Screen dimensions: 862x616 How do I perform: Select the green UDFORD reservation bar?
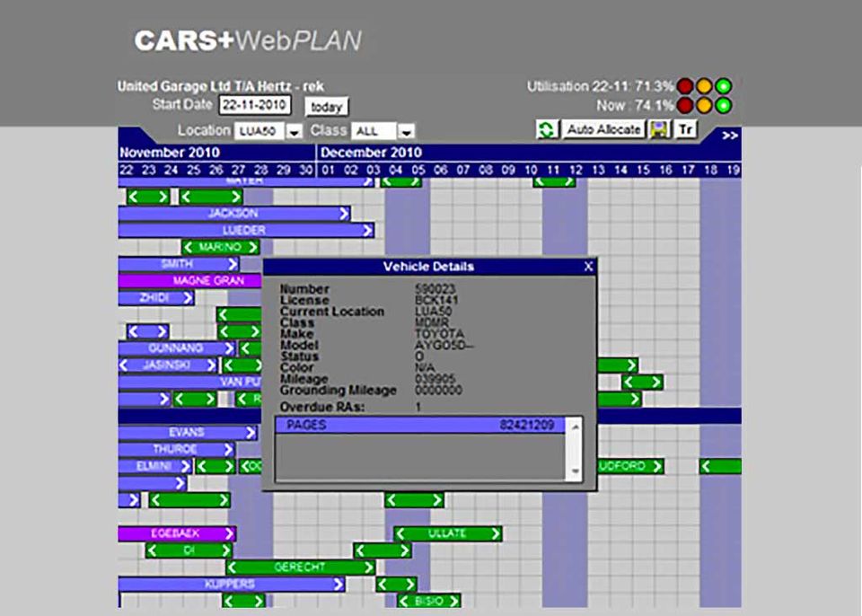(630, 466)
